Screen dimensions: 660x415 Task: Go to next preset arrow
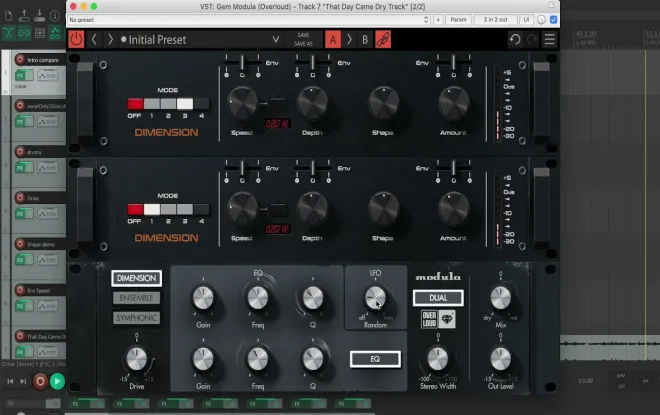pos(110,40)
